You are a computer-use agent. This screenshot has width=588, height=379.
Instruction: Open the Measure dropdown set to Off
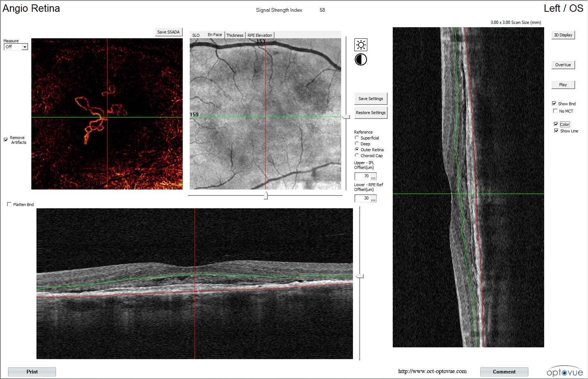point(16,47)
